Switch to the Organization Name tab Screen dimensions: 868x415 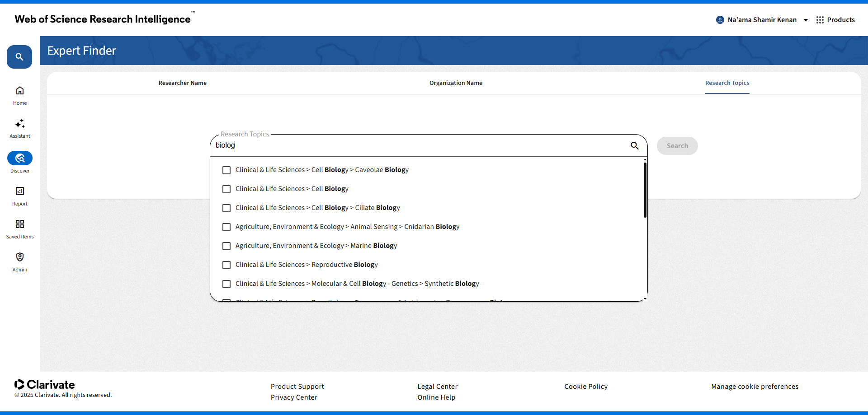456,83
